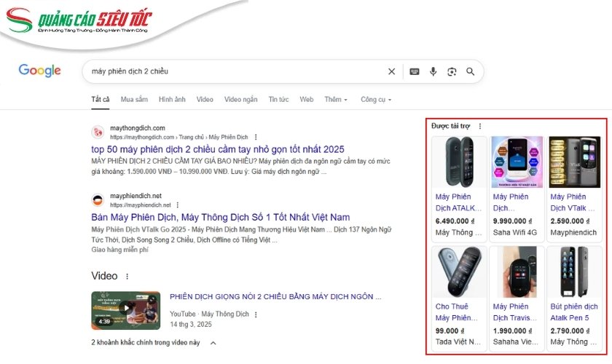This screenshot has height=364, width=612.
Task: Click the Atalk Pen 5 product image
Action: (575, 272)
